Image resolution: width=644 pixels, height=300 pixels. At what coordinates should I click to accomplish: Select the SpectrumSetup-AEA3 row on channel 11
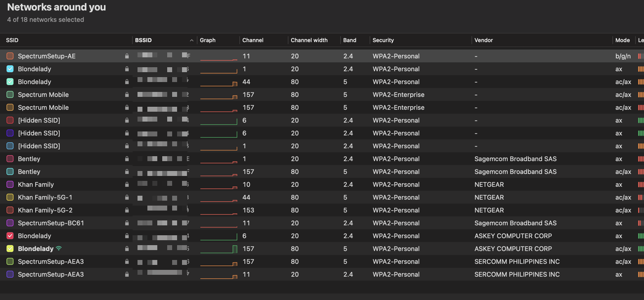[322, 274]
